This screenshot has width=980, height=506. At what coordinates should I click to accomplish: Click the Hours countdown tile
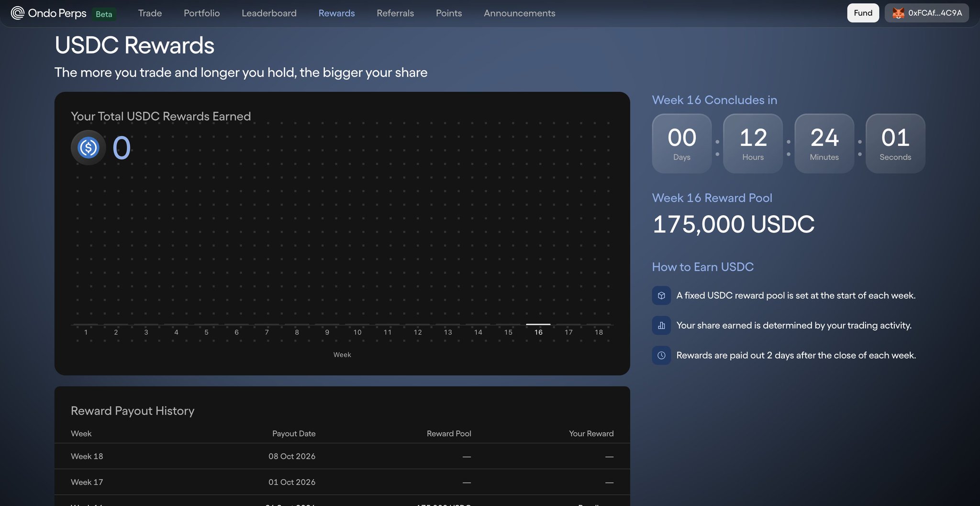753,143
